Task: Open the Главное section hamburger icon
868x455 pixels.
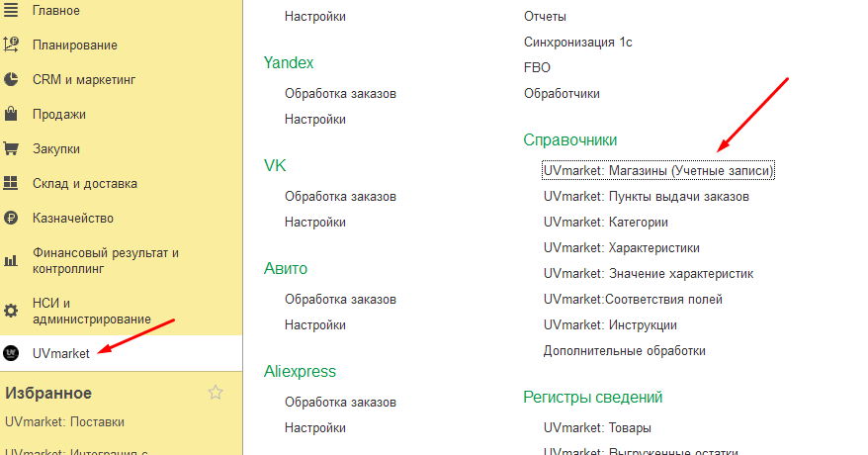Action: tap(11, 11)
